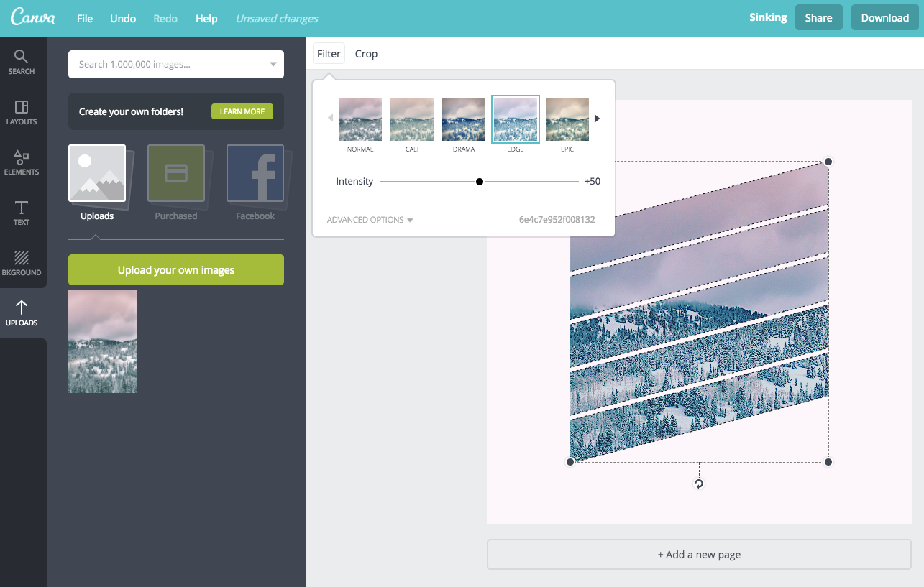Image resolution: width=924 pixels, height=587 pixels.
Task: Open the Bkground panel
Action: click(x=22, y=262)
